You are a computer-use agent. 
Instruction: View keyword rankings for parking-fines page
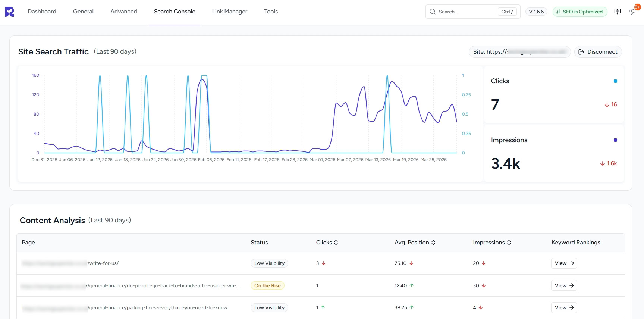[564, 307]
